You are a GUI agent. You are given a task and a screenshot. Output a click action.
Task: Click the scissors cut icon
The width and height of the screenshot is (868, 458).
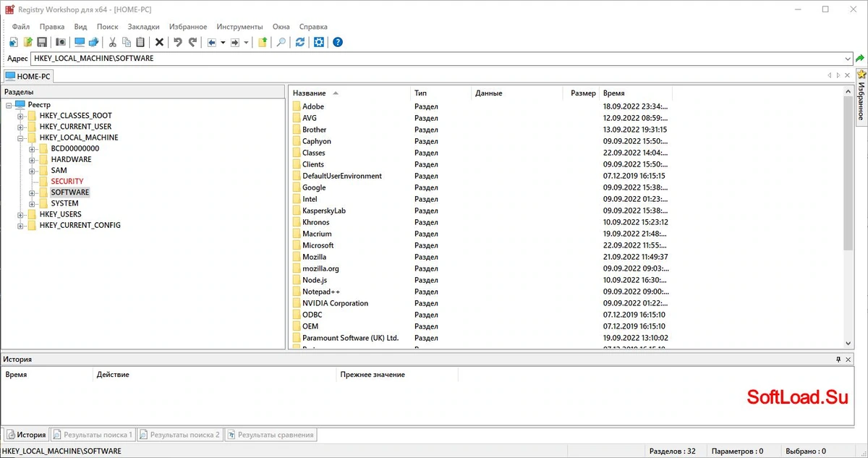(x=112, y=42)
